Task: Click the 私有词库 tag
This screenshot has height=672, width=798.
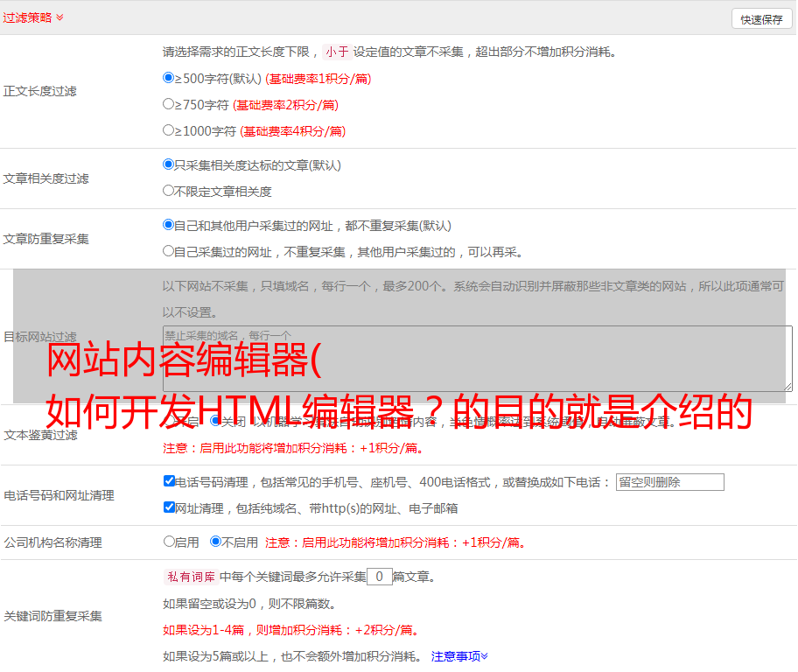Action: 192,577
